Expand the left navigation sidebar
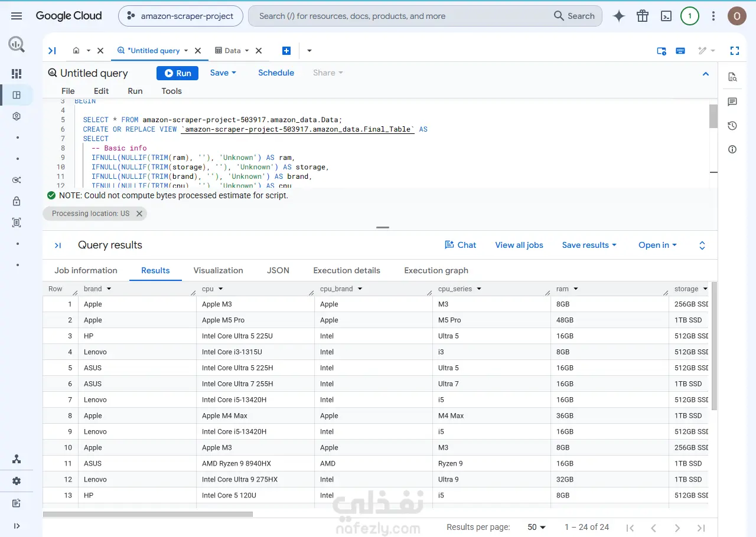This screenshot has height=537, width=756. tap(17, 526)
